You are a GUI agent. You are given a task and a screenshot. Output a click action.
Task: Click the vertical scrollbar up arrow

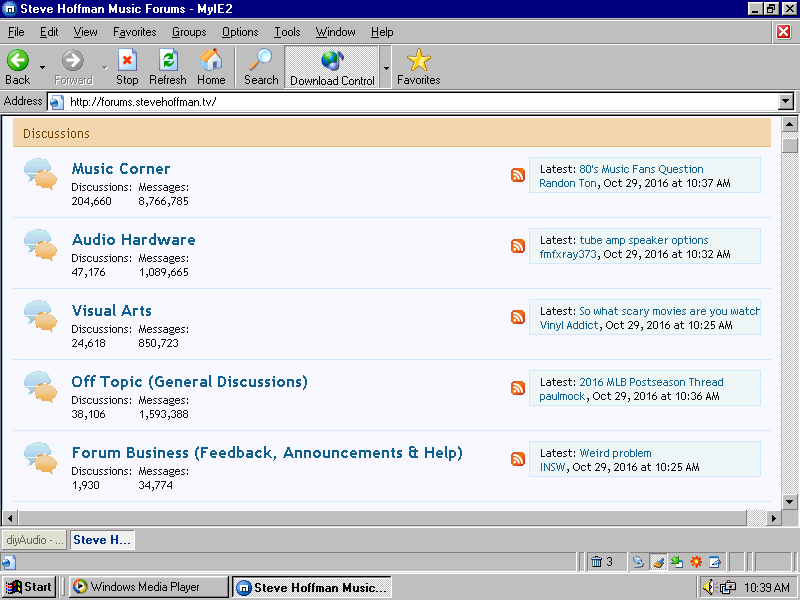(x=789, y=124)
